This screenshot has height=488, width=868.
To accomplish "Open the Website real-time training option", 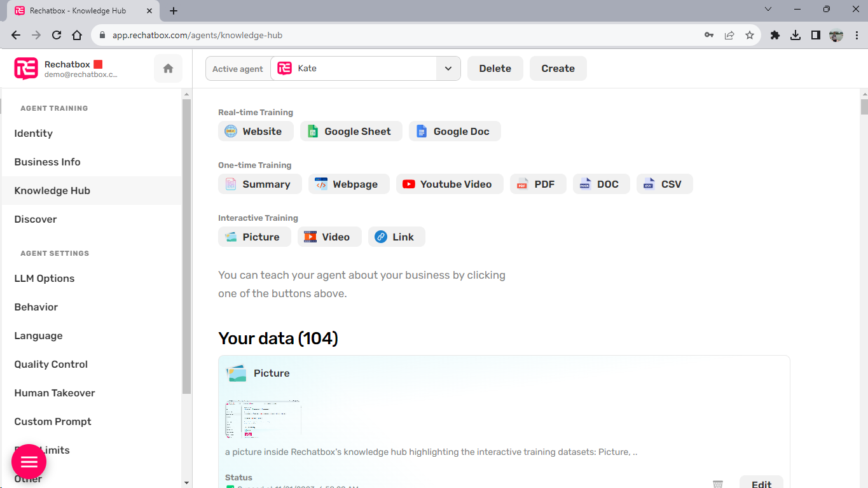I will [256, 131].
